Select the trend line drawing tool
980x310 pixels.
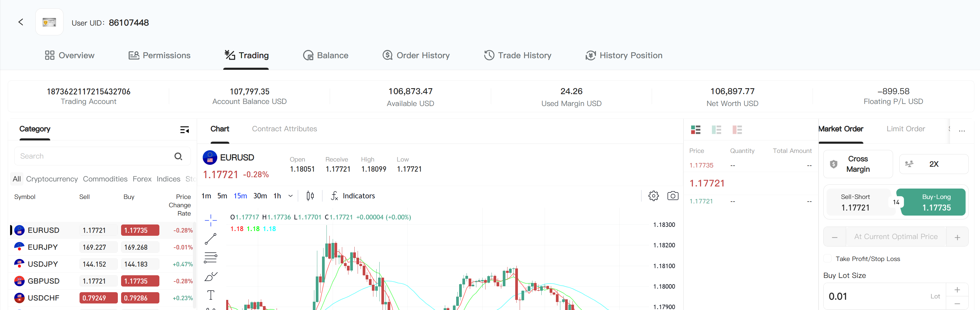211,239
